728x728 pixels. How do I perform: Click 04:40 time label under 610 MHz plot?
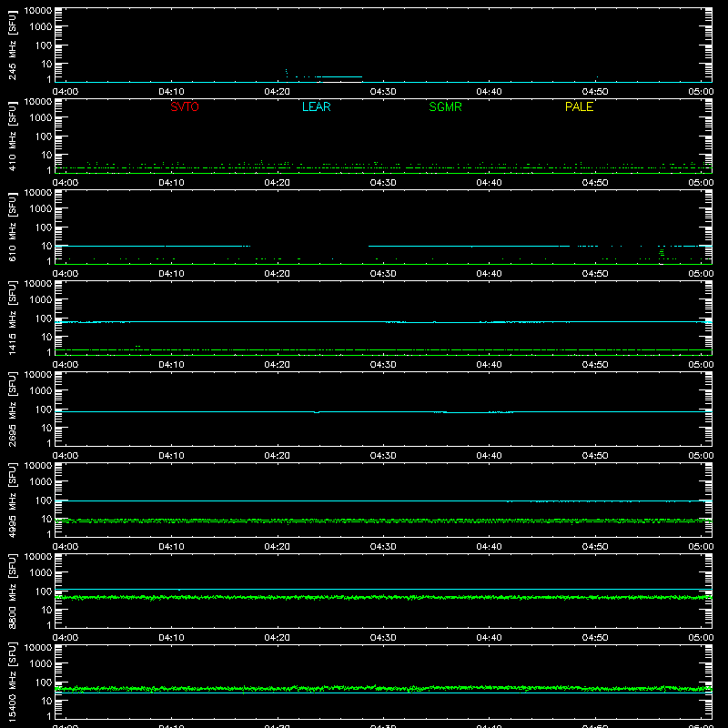(x=489, y=274)
